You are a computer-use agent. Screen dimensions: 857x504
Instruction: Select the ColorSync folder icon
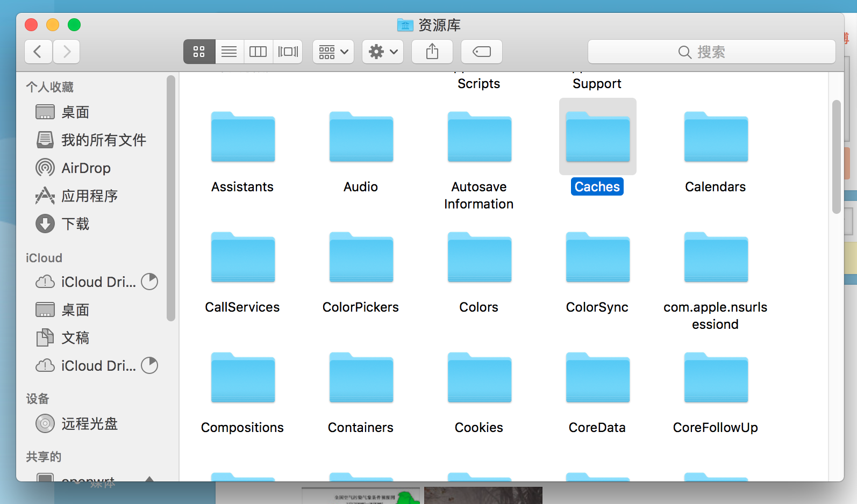tap(598, 257)
